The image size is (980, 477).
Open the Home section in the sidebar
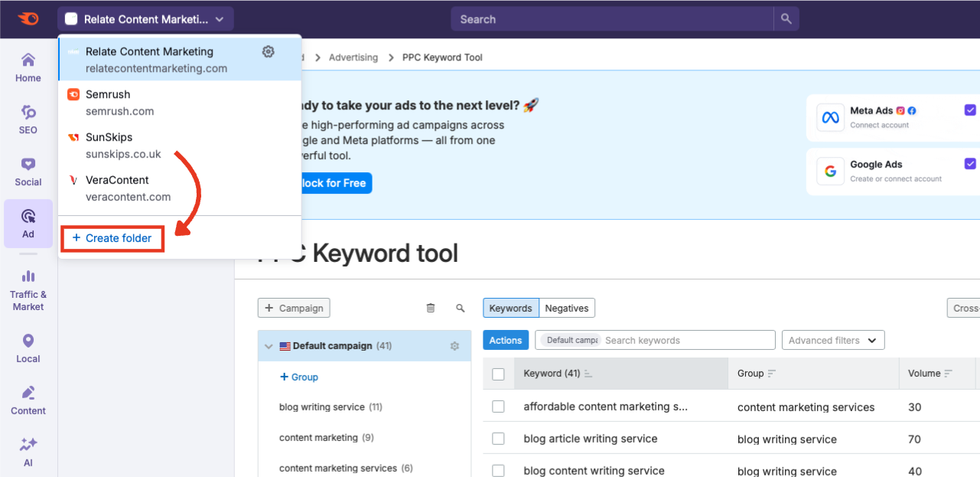pos(28,67)
